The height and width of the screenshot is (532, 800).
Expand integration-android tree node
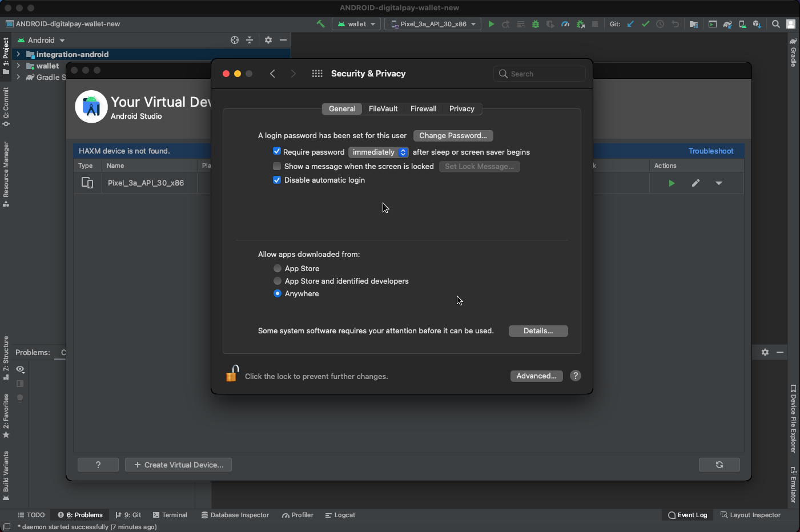[18, 54]
